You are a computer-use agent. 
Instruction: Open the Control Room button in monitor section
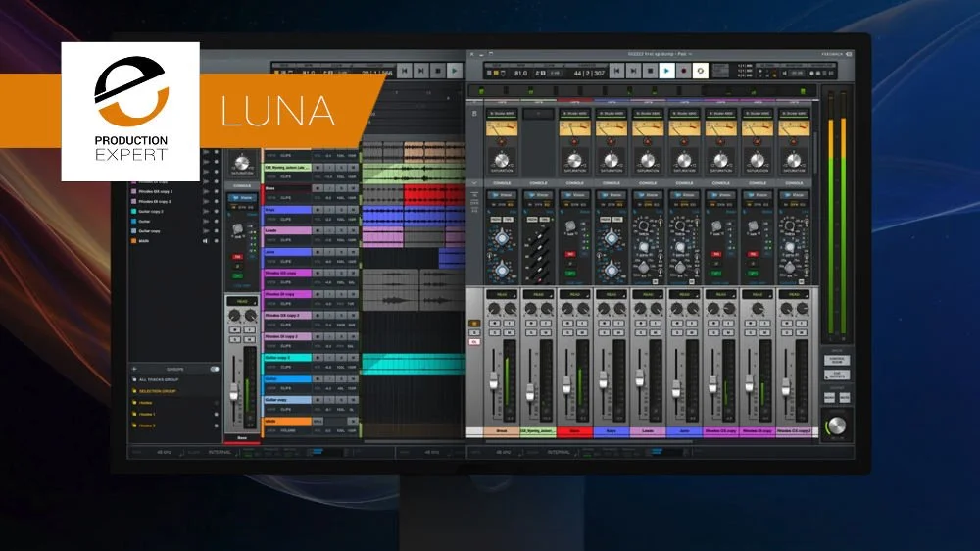[x=837, y=360]
